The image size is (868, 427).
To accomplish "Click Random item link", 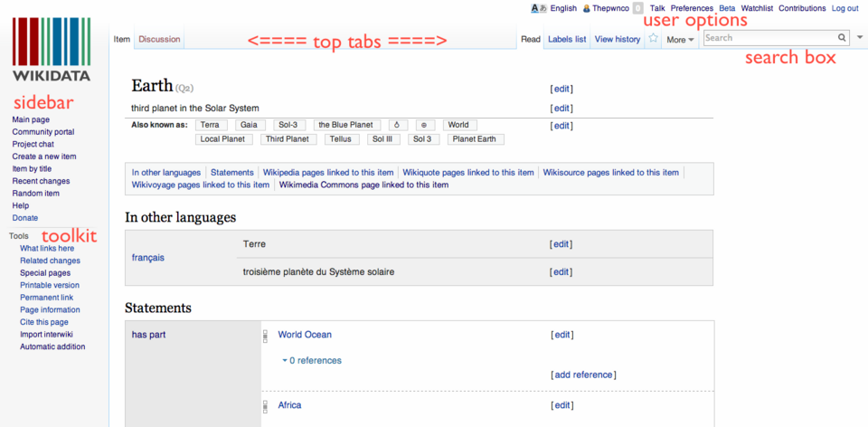I will (36, 194).
